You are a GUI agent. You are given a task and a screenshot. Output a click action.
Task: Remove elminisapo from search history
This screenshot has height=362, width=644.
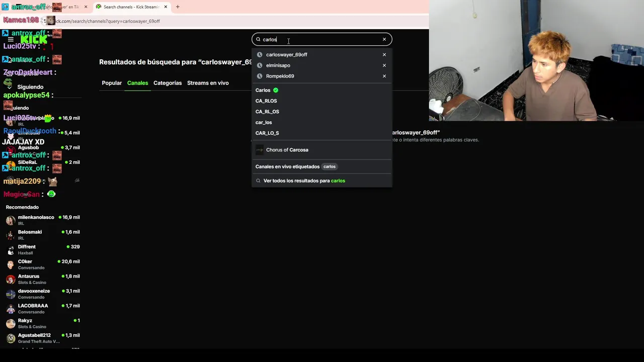384,65
